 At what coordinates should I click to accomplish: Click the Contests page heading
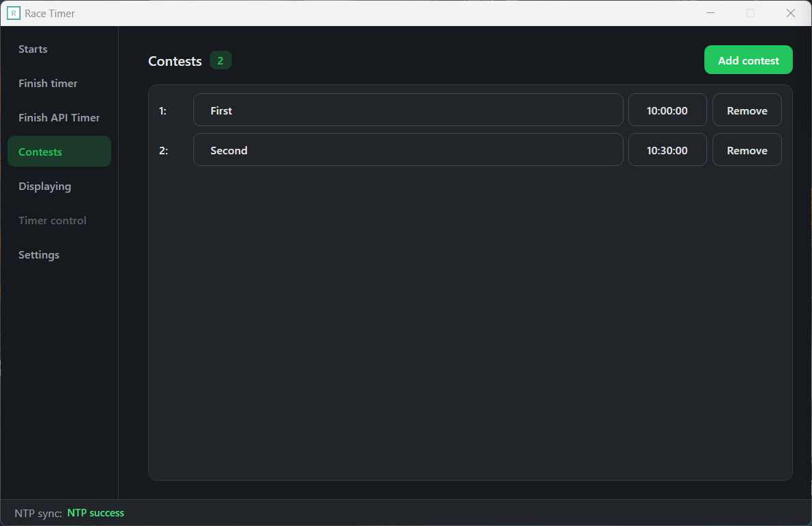point(175,61)
